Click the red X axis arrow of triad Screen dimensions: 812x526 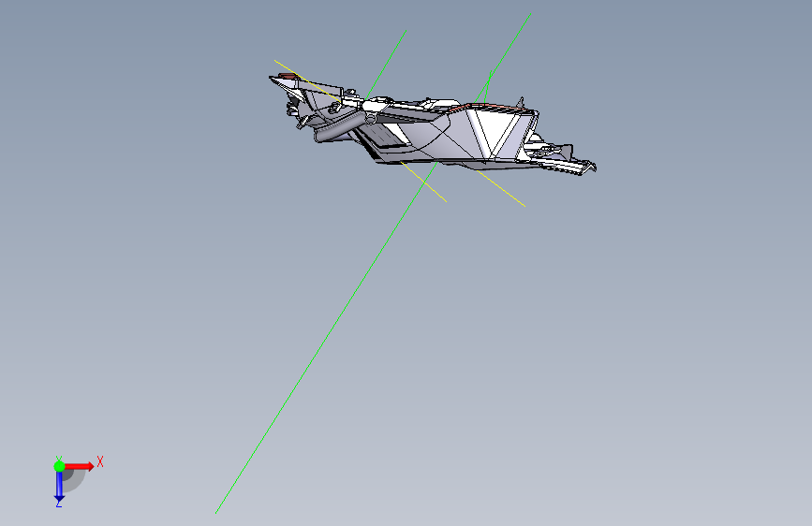80,466
